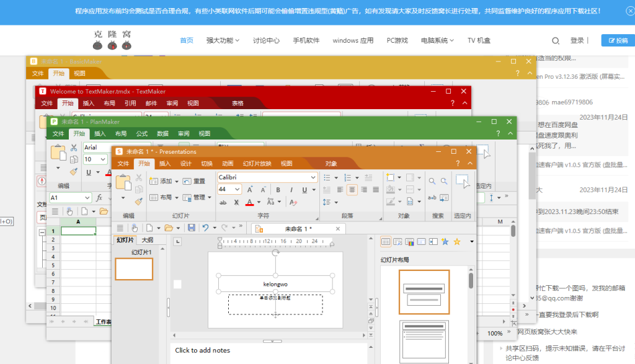Click the 重置 reset slide button
The width and height of the screenshot is (635, 364).
point(194,182)
